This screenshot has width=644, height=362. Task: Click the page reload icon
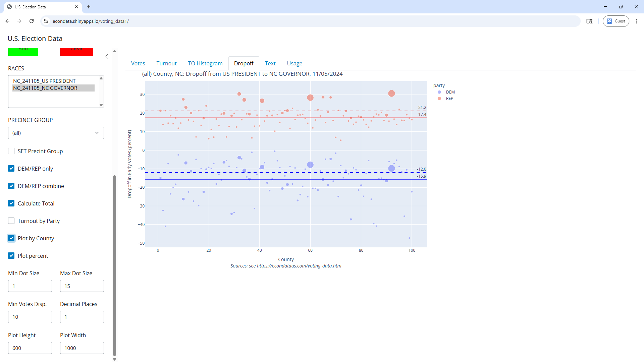pyautogui.click(x=32, y=21)
